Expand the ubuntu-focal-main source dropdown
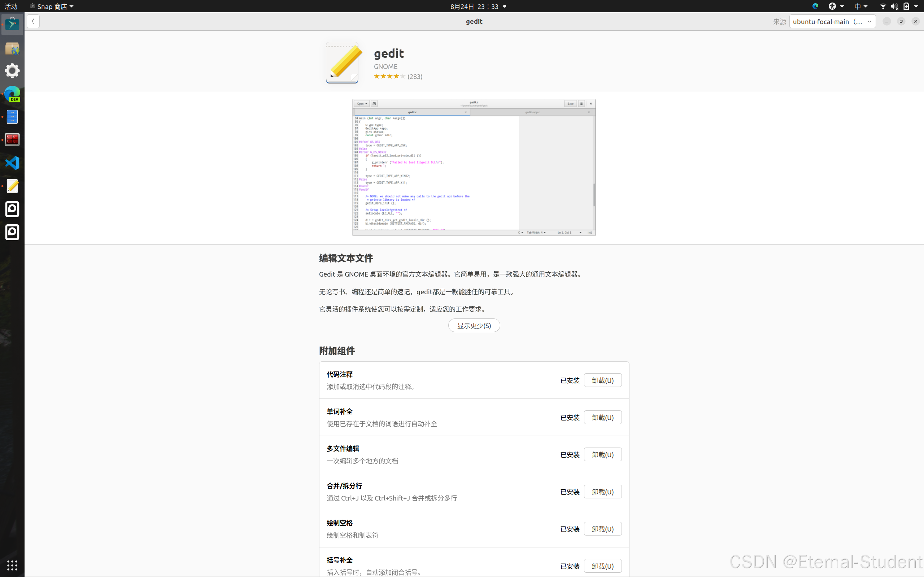924x577 pixels. tap(832, 21)
